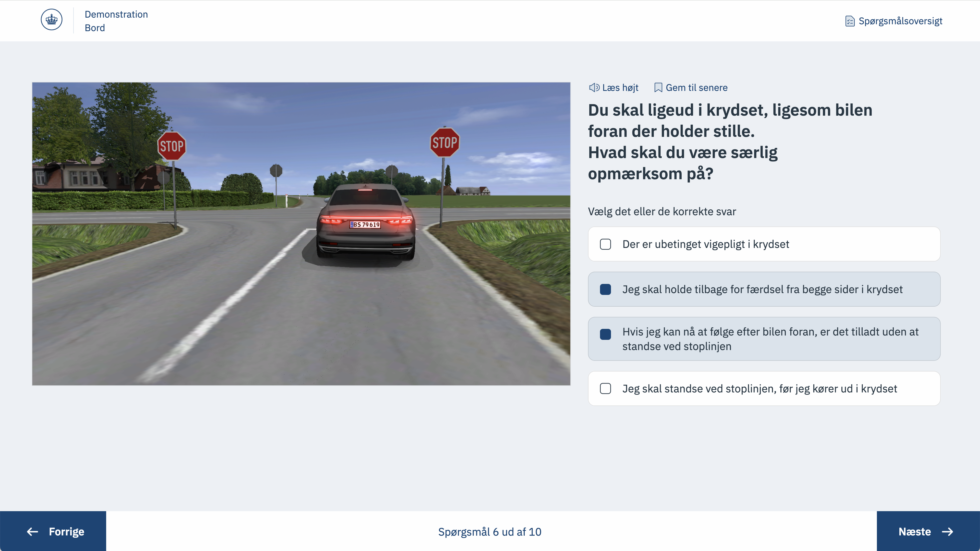The image size is (980, 551).
Task: Open the Spørgsmålsoversigt link
Action: point(894,21)
